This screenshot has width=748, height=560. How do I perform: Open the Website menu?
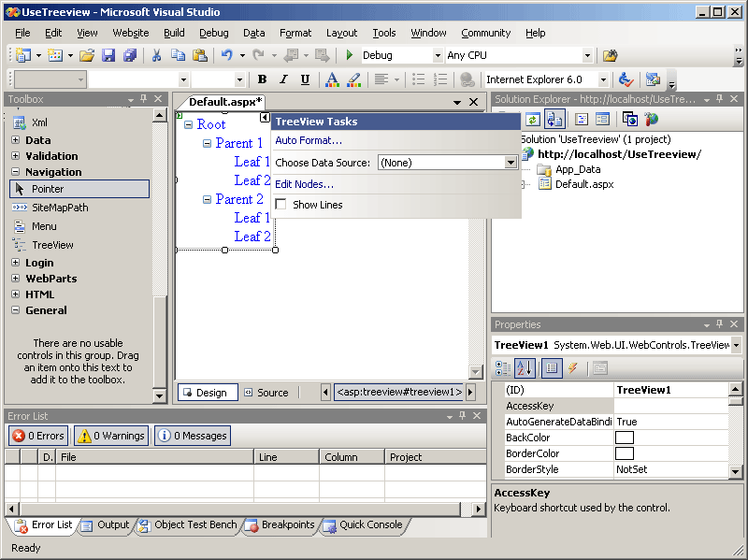[x=131, y=33]
